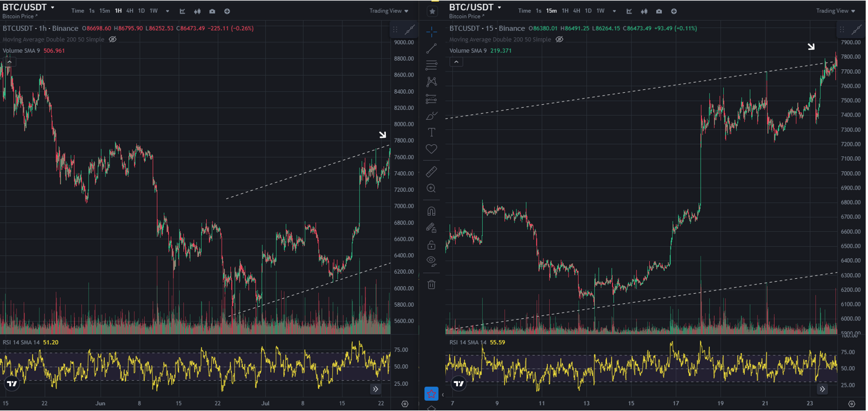Open technical indicators on the left chart

point(182,11)
